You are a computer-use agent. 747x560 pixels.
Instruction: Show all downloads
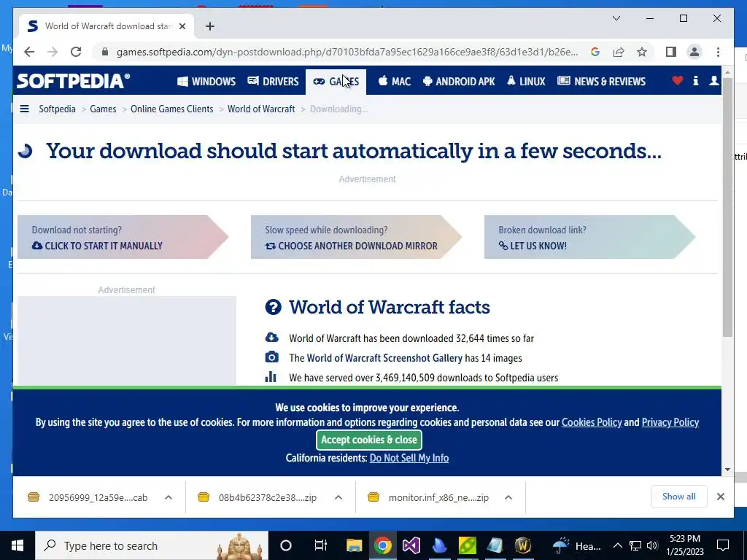click(x=679, y=497)
